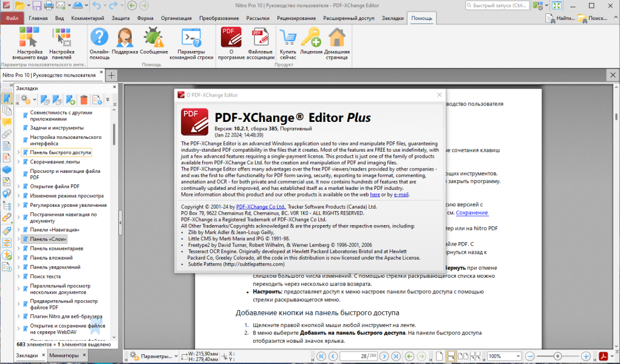Image resolution: width=620 pixels, height=364 pixels.
Task: Click the Найти... button in the ribbon
Action: [x=560, y=18]
